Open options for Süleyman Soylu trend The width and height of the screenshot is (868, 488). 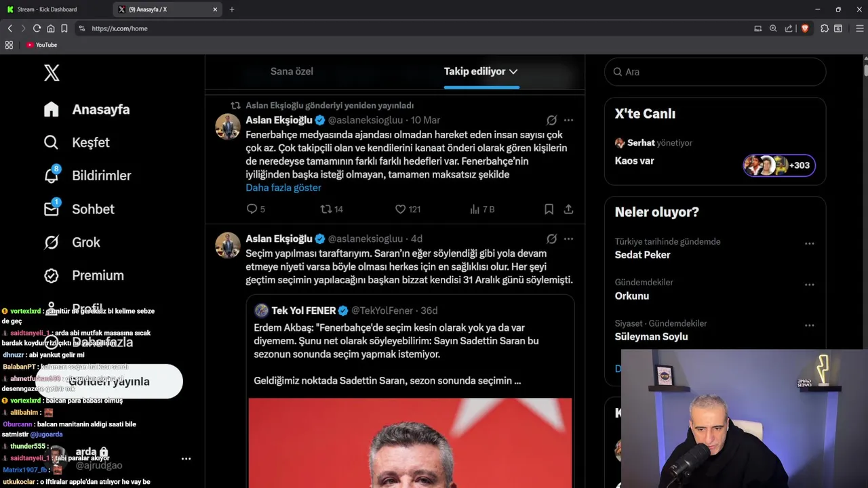809,325
